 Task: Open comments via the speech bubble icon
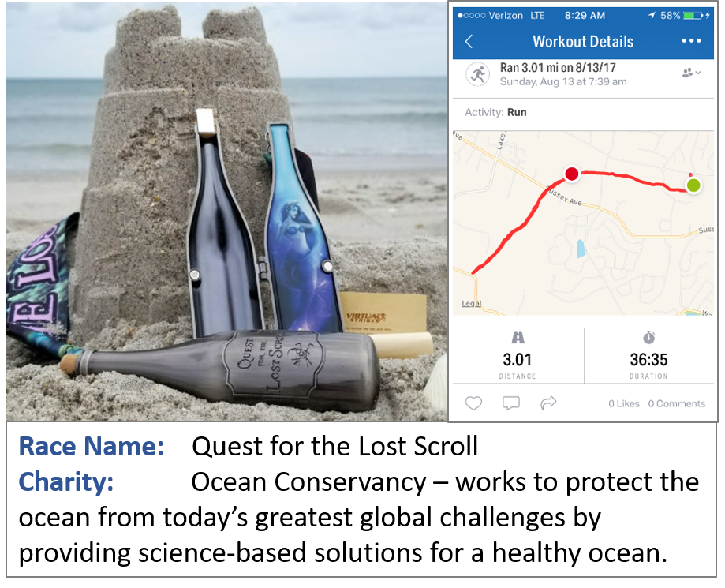(510, 403)
